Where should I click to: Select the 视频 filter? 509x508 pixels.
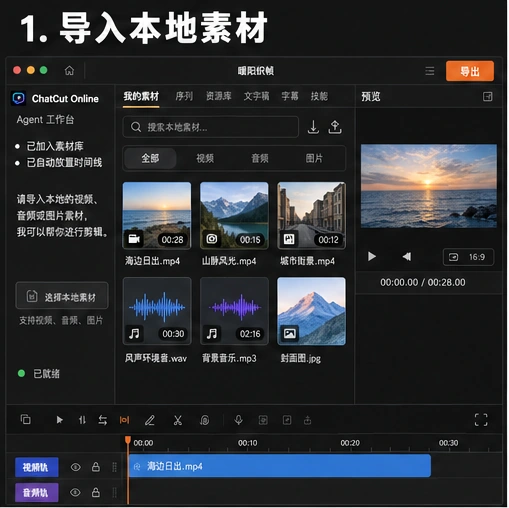tap(205, 158)
